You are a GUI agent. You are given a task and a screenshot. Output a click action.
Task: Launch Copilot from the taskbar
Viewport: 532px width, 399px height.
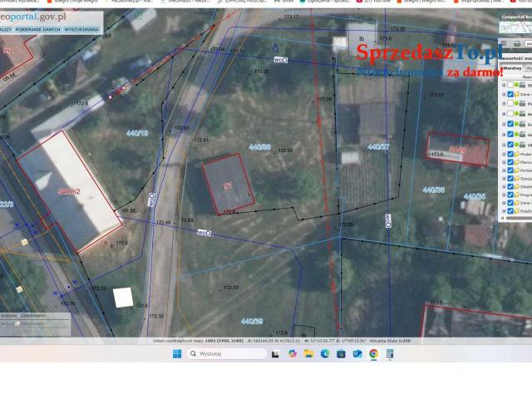pos(292,353)
